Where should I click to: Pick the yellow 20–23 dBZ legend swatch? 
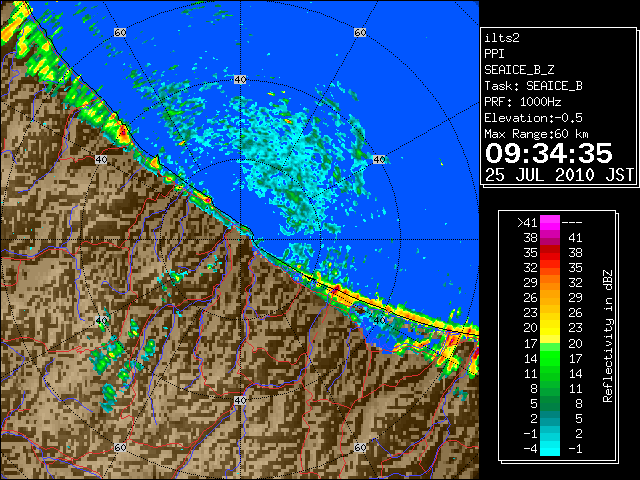click(x=550, y=328)
